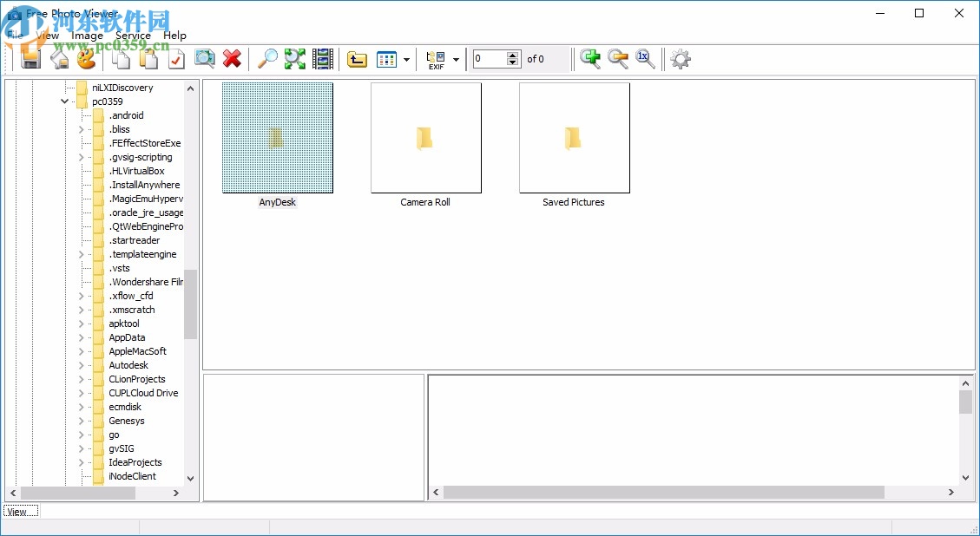This screenshot has width=980, height=536.
Task: Click the zoom out magnifier icon
Action: coord(617,59)
